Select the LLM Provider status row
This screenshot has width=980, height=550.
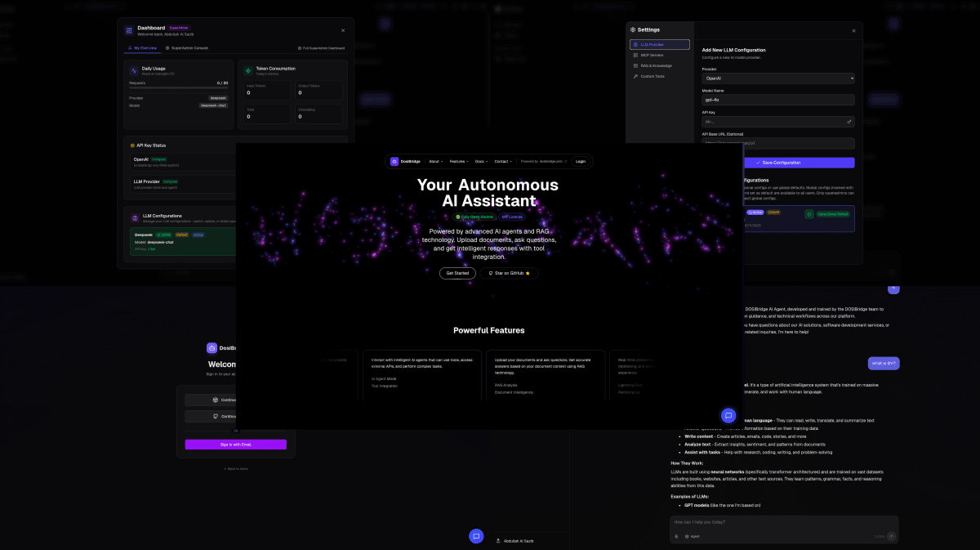[183, 184]
